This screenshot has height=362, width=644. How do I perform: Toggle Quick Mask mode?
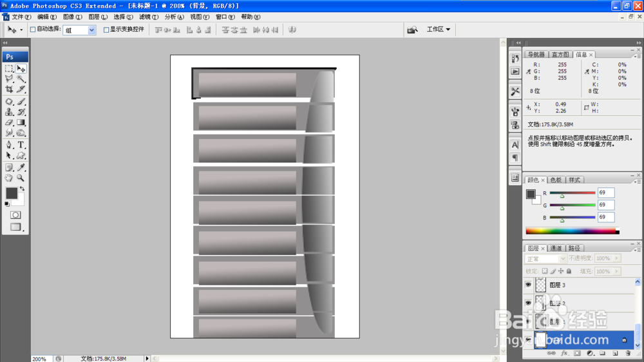click(15, 215)
